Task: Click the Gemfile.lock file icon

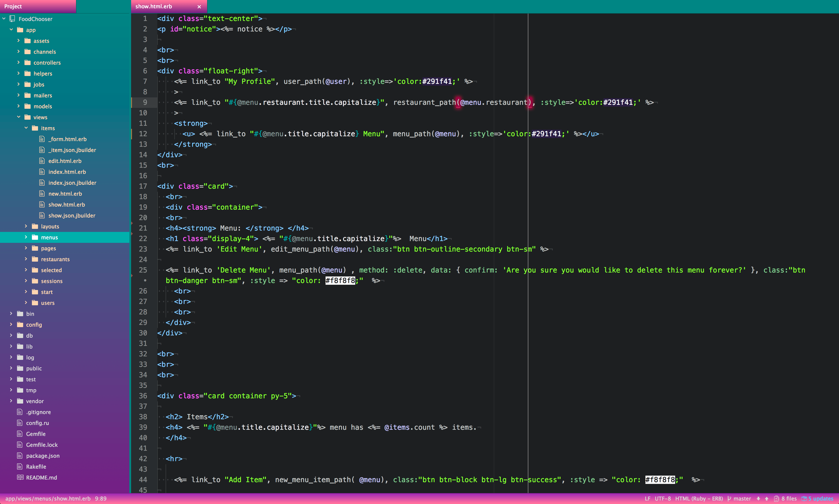Action: pyautogui.click(x=20, y=445)
